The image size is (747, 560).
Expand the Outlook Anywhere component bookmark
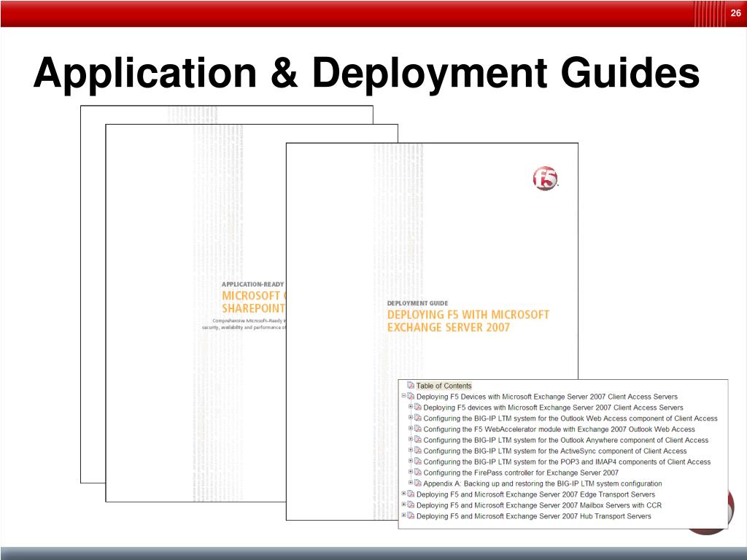click(x=411, y=440)
